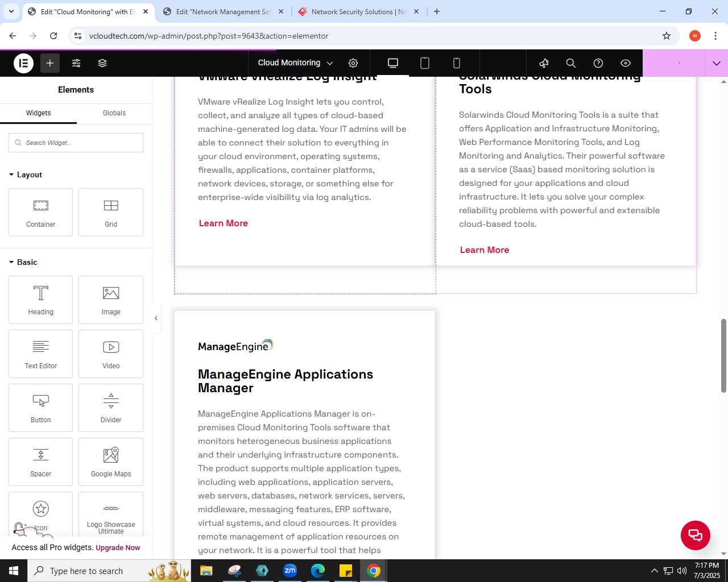
Task: Select the Video widget
Action: point(111,354)
